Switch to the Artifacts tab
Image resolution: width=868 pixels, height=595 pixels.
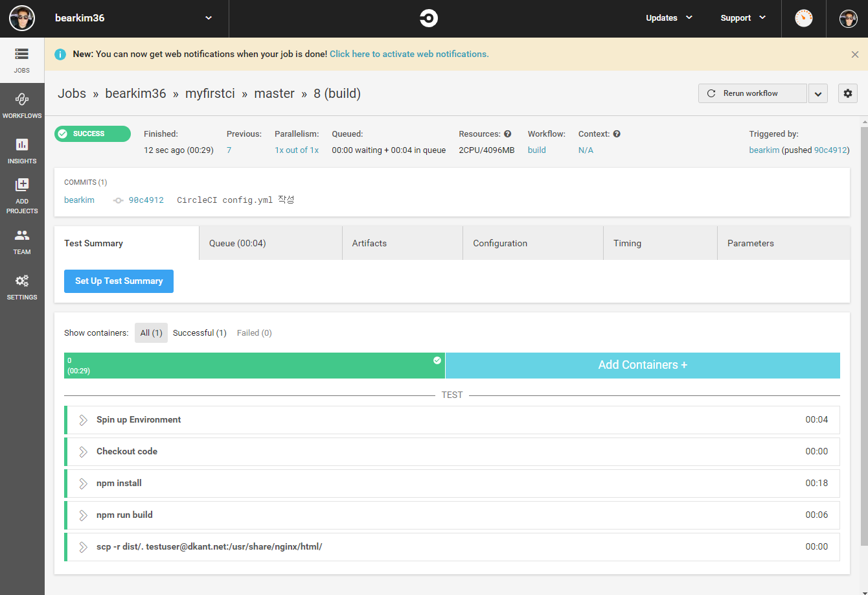(x=402, y=243)
